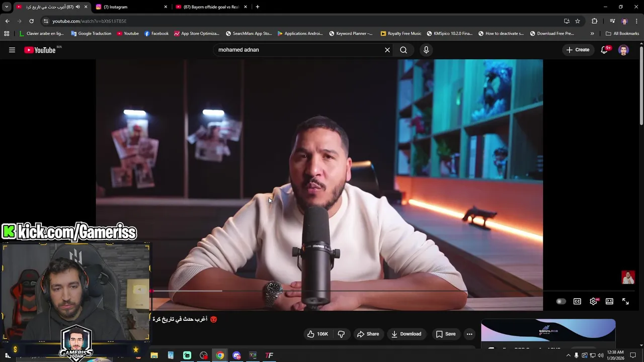Enter fullscreen mode in the player

625,301
